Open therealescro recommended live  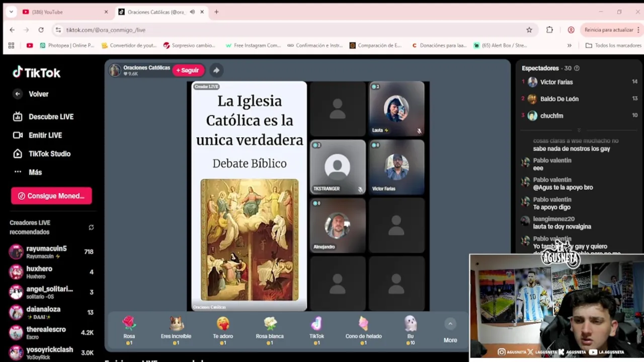[51, 332]
